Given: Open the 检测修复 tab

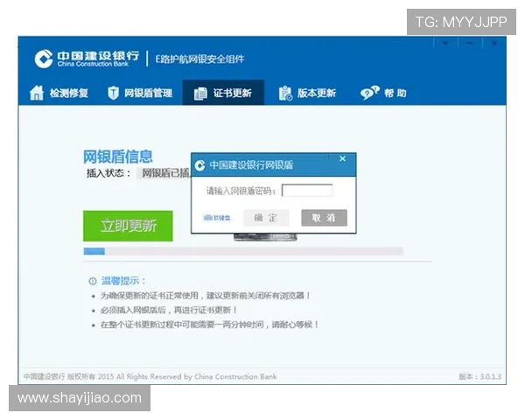Looking at the screenshot, I should (x=59, y=93).
